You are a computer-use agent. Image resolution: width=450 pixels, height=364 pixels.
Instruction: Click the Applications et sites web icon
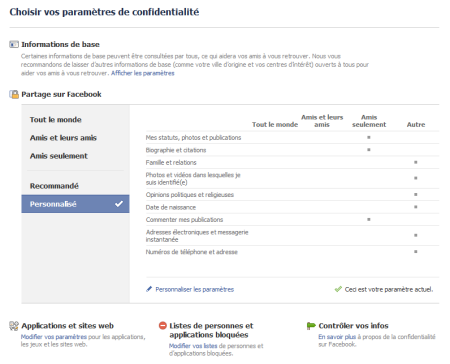14,326
